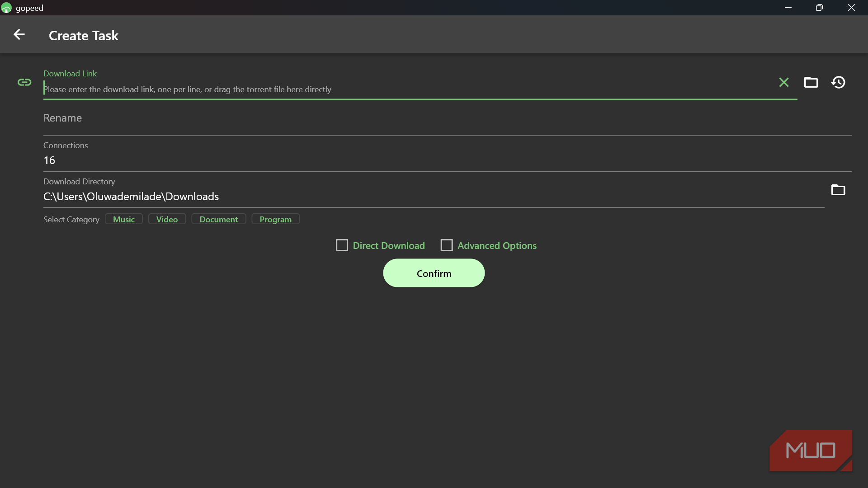This screenshot has width=868, height=488.
Task: Go back using the arrow icon
Action: (x=19, y=35)
